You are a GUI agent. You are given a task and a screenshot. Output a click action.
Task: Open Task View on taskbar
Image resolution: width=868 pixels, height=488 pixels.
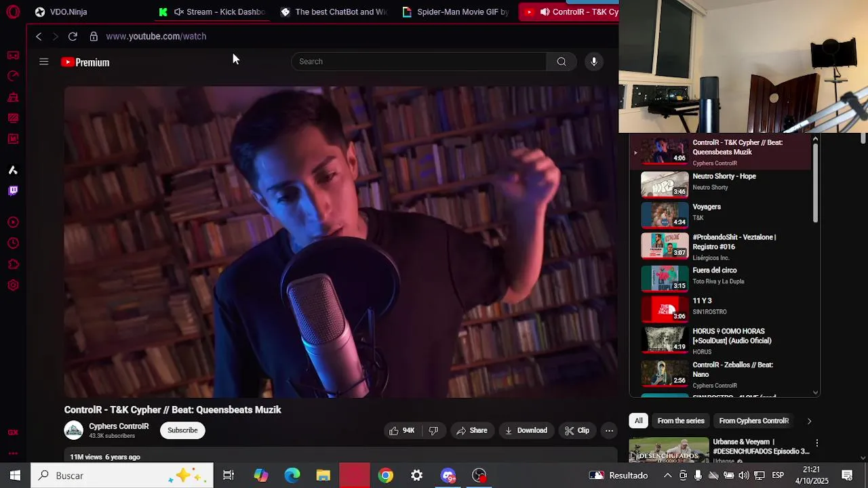pos(229,476)
